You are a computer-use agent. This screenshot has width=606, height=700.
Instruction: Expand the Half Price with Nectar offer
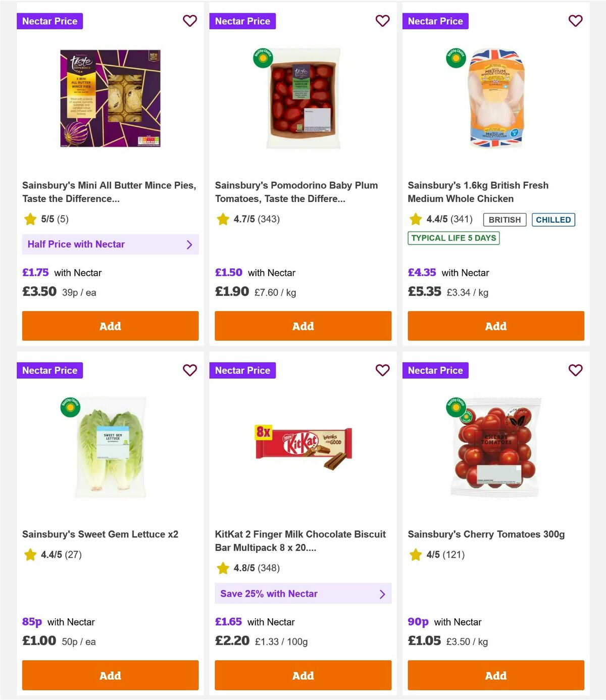pyautogui.click(x=110, y=244)
